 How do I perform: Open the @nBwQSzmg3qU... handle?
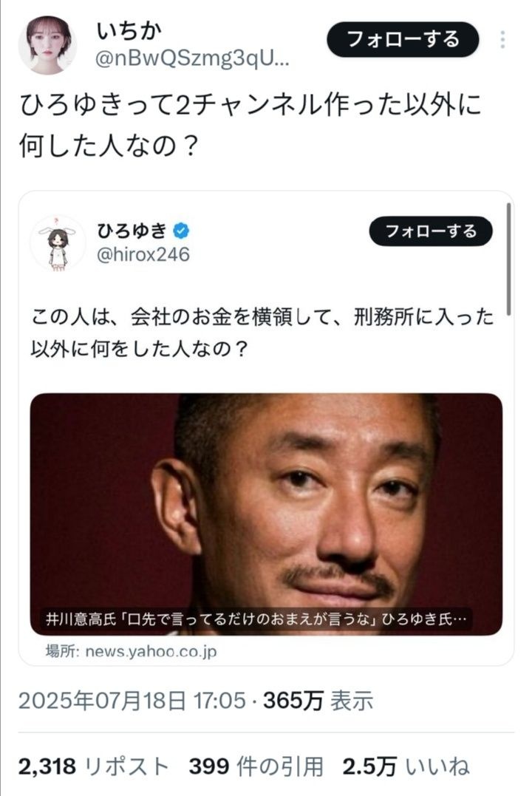192,59
